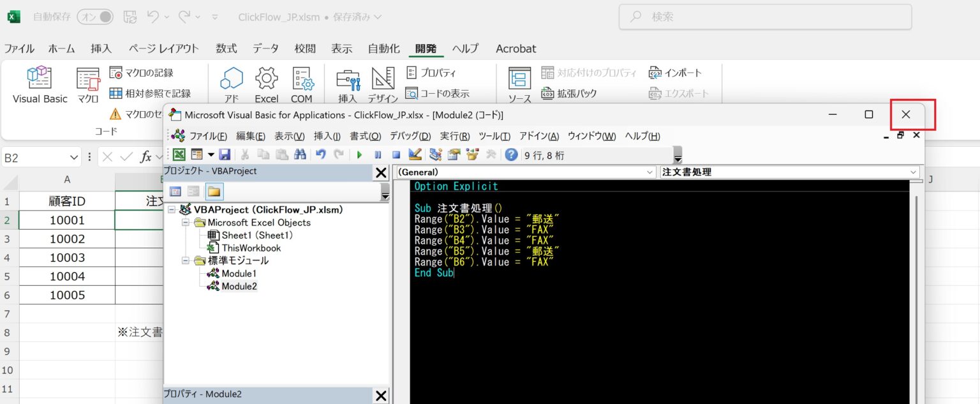The width and height of the screenshot is (980, 404).
Task: Run the 注文書処理 macro with the Run button
Action: click(x=359, y=154)
